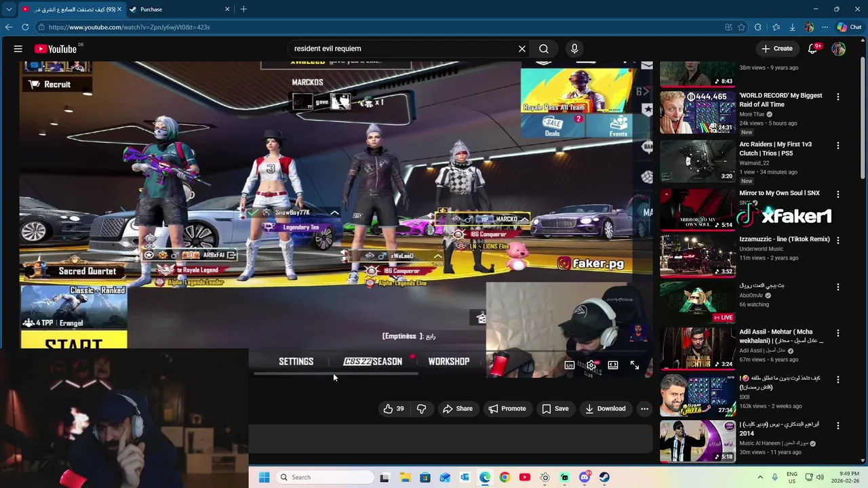Open Windows Start menu
868x488 pixels.
264,477
